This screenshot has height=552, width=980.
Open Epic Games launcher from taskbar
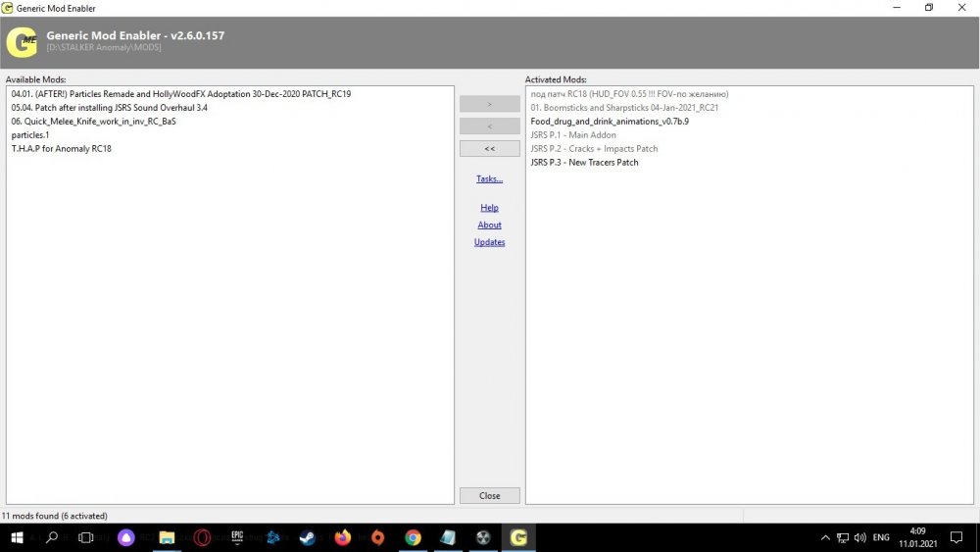[x=237, y=537]
